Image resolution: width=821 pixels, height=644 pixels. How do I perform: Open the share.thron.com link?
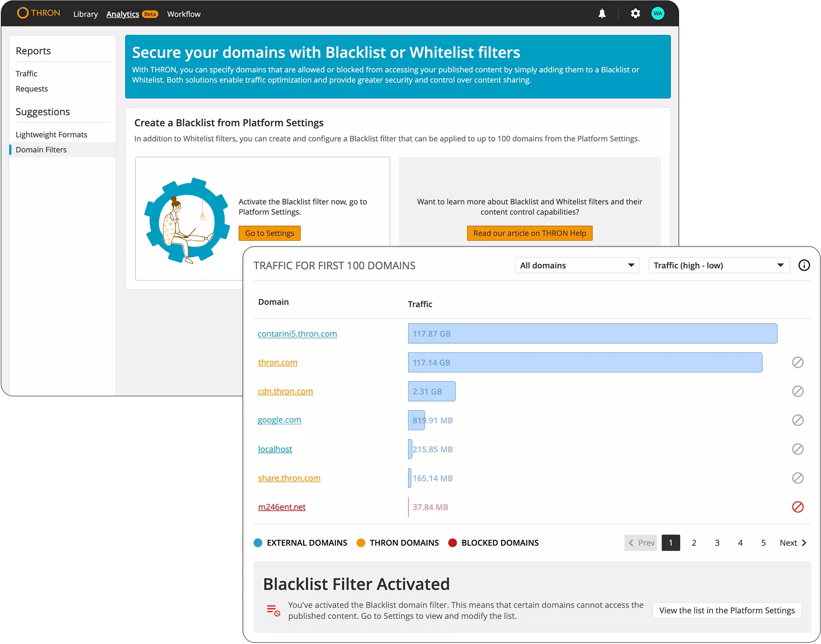point(289,478)
